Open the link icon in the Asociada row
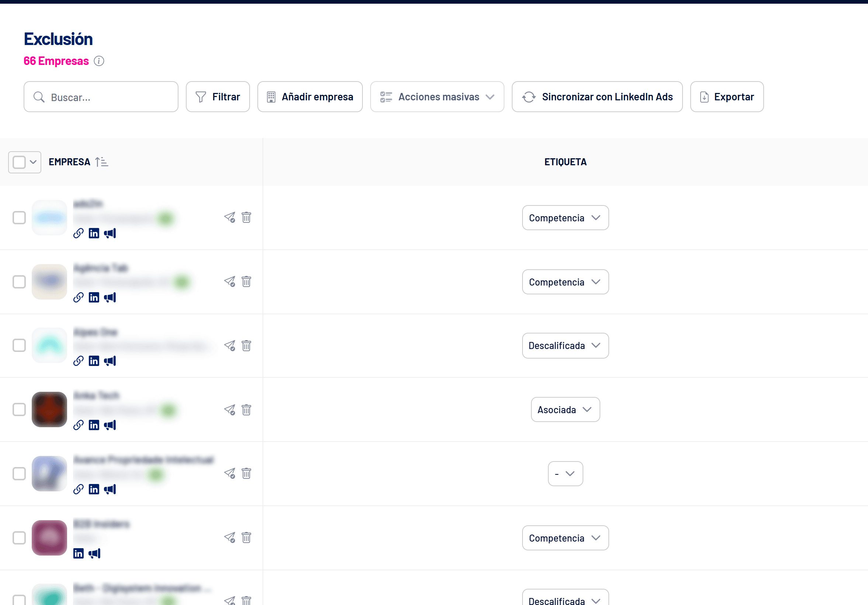Screen dimensions: 868x605 point(78,425)
